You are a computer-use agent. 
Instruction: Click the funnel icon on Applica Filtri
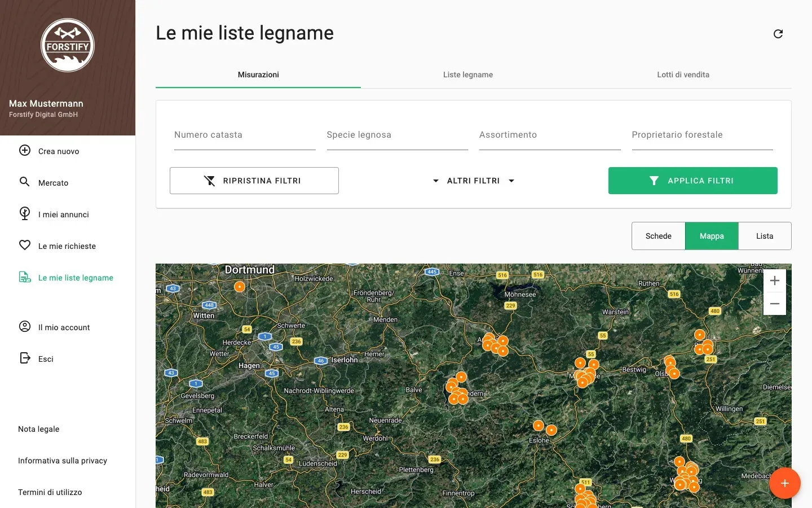click(654, 181)
